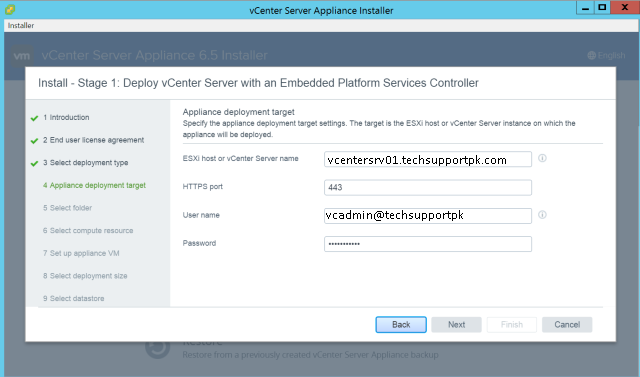Screen dimensions: 640x377
Task: Go to step 2 End user license agreement
Action: [93, 140]
